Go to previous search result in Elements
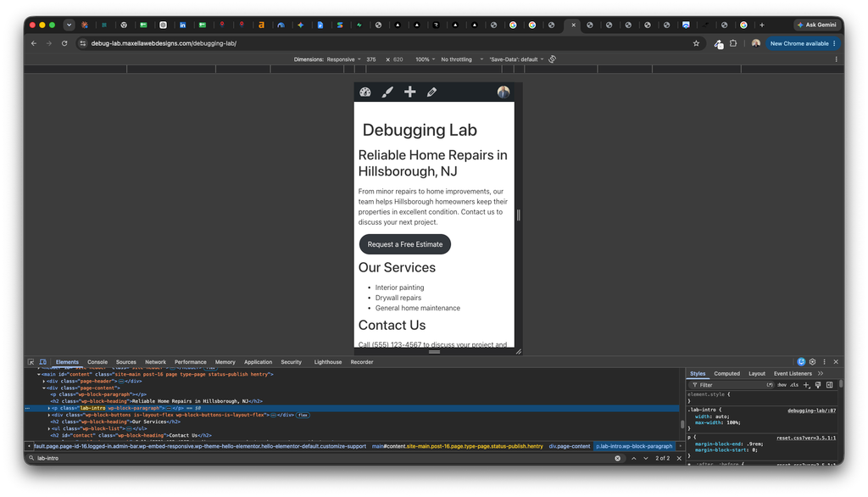The image size is (868, 497). point(634,458)
